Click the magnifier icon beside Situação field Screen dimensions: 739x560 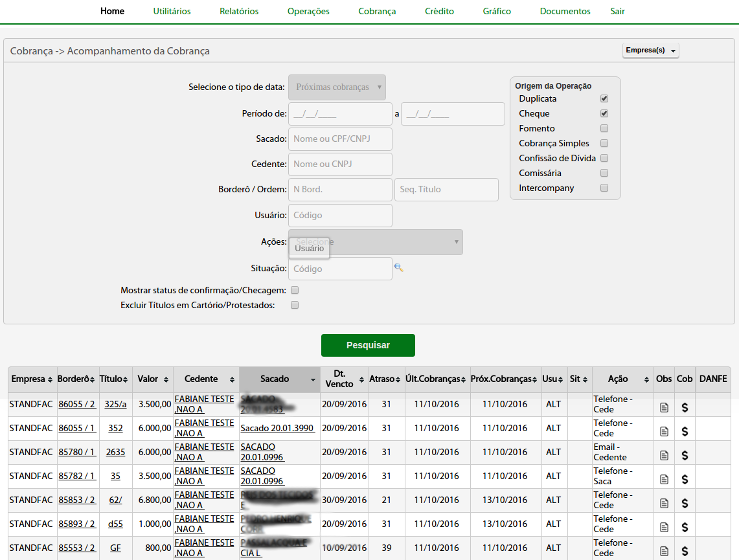(x=399, y=267)
